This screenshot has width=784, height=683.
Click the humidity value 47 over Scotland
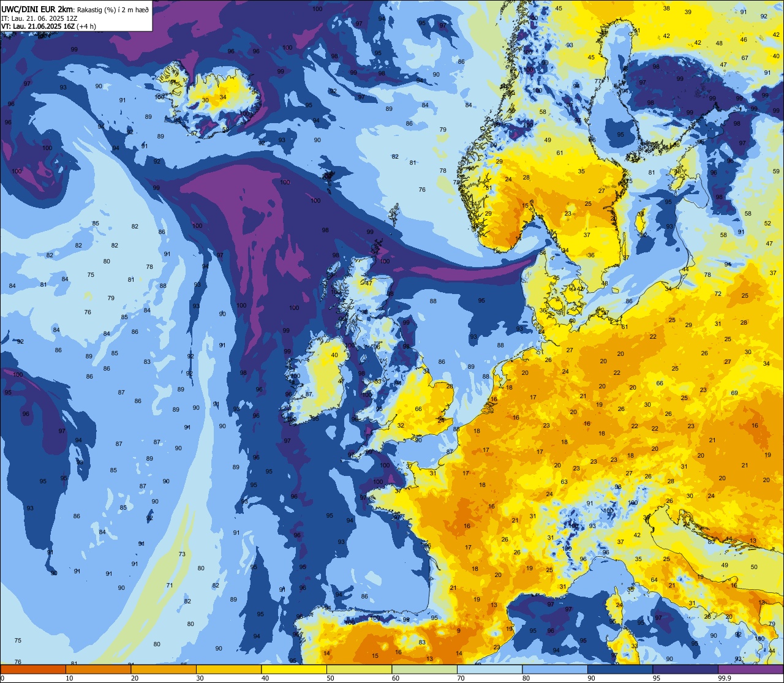tap(369, 283)
